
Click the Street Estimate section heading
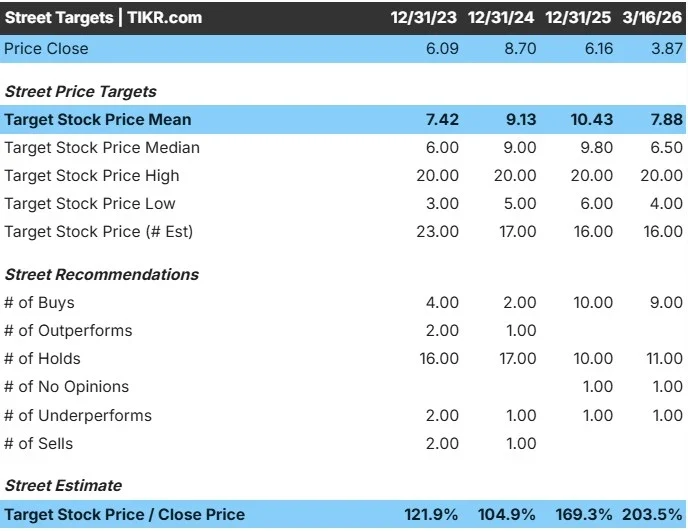click(x=63, y=485)
